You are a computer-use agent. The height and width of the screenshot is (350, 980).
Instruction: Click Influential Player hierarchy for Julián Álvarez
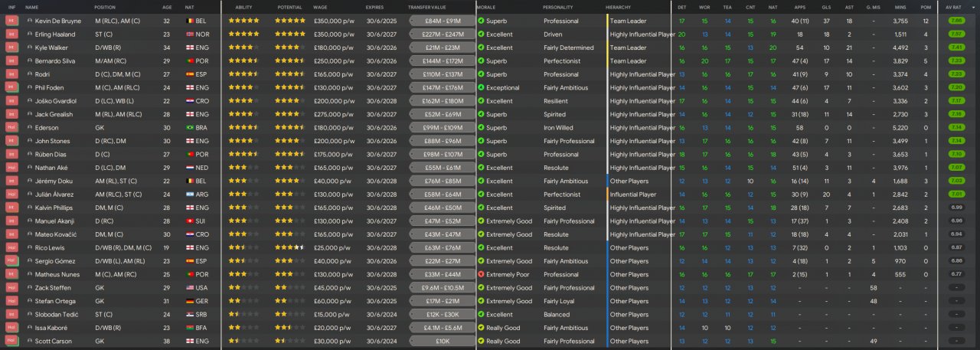(x=633, y=195)
